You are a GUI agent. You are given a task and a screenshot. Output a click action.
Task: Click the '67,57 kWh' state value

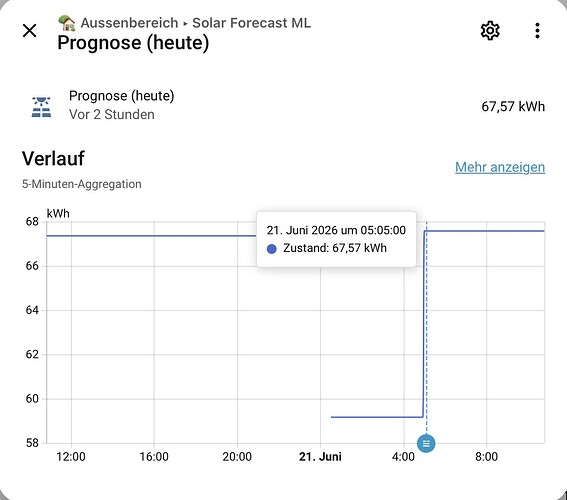click(513, 106)
